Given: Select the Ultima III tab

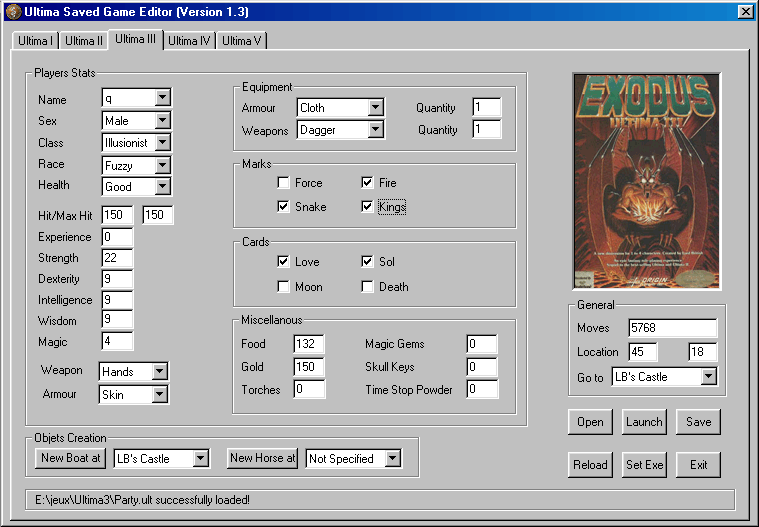Looking at the screenshot, I should tap(136, 39).
